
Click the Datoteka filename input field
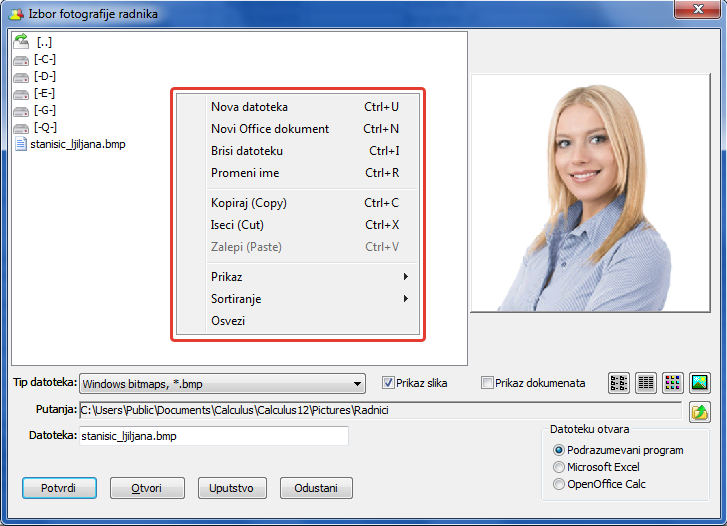213,436
